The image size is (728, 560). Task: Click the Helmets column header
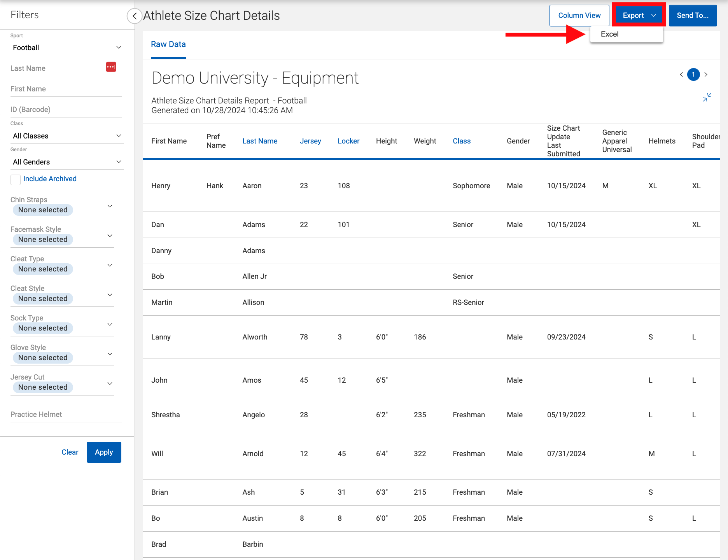pyautogui.click(x=662, y=141)
